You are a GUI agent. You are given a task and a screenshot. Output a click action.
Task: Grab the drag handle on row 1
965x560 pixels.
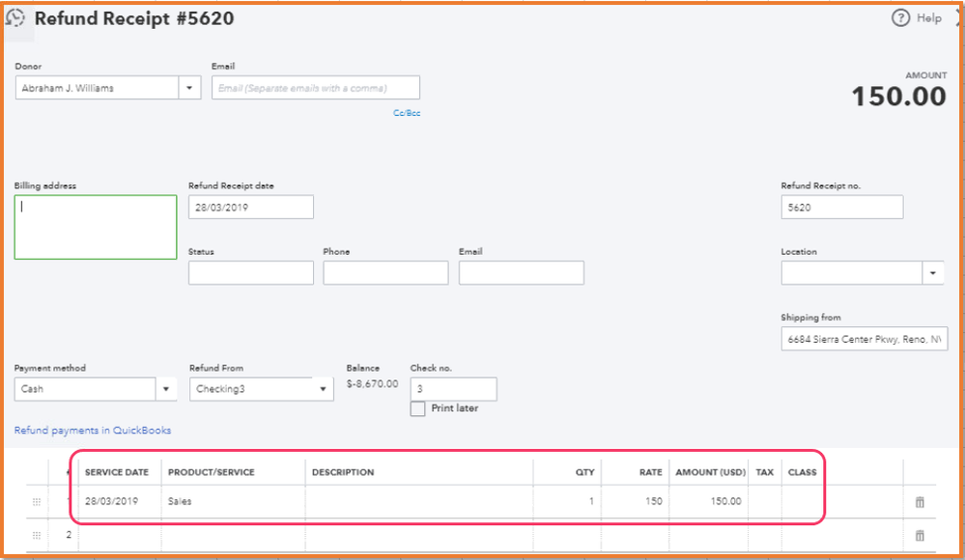coord(38,501)
